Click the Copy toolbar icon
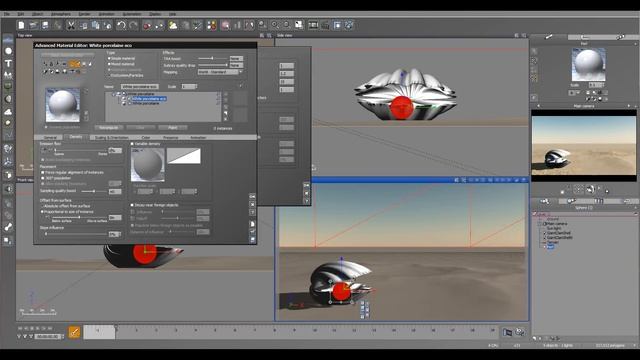 [x=83, y=25]
